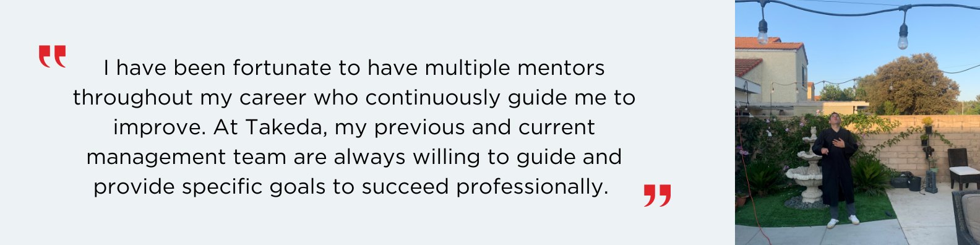Click the right hanging light bulb in photo
The image size is (980, 245).
coord(903,37)
